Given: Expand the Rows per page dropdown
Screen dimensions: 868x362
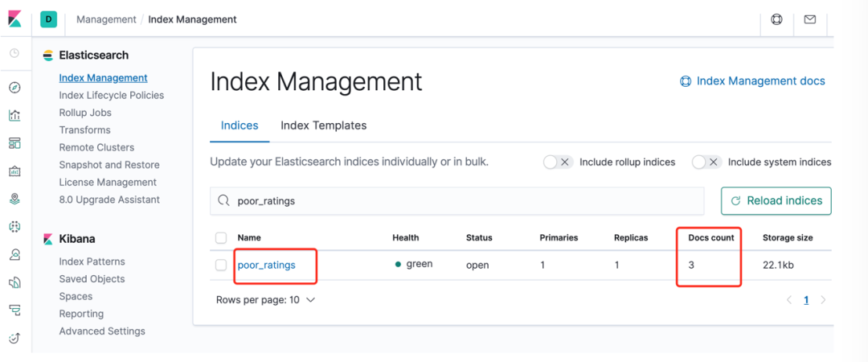Looking at the screenshot, I should [x=266, y=299].
